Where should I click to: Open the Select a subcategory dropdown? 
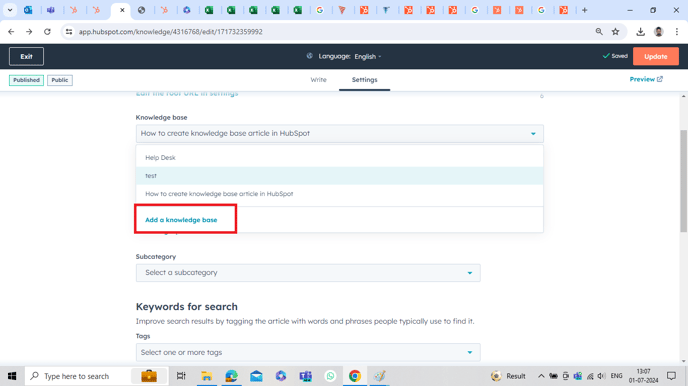point(308,272)
